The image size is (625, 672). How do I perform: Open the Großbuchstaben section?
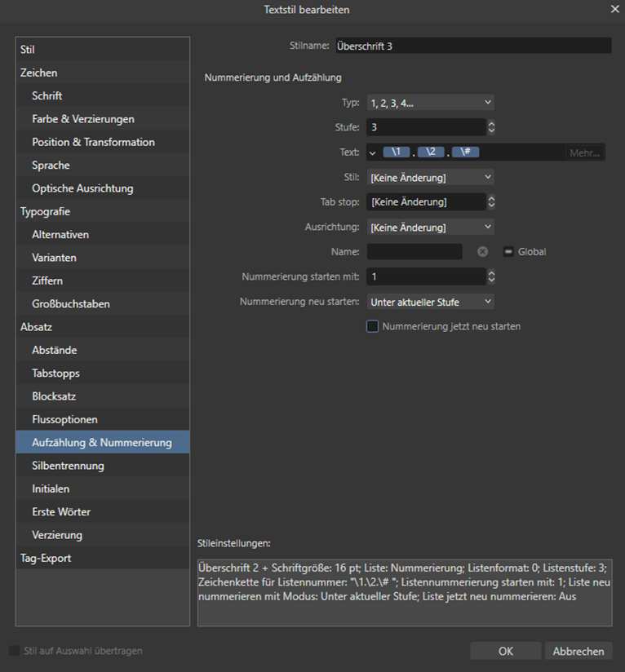pos(103,304)
